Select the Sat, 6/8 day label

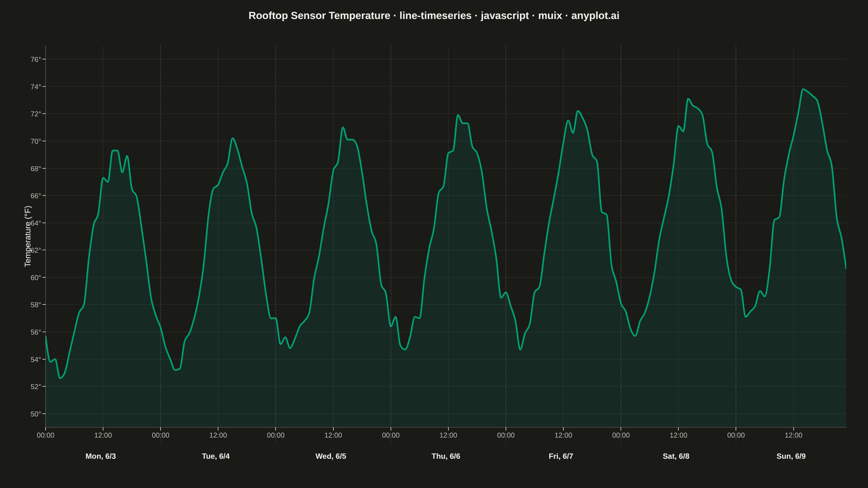(x=676, y=456)
